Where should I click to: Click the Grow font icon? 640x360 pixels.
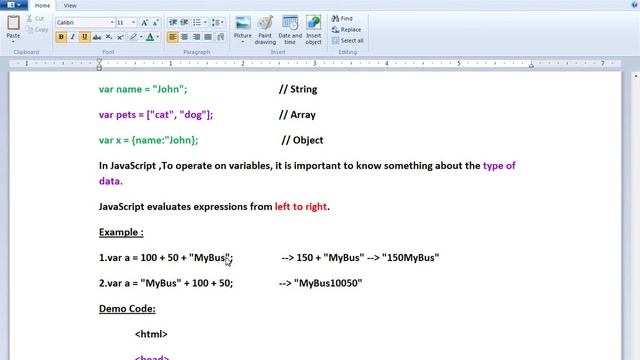pyautogui.click(x=144, y=22)
